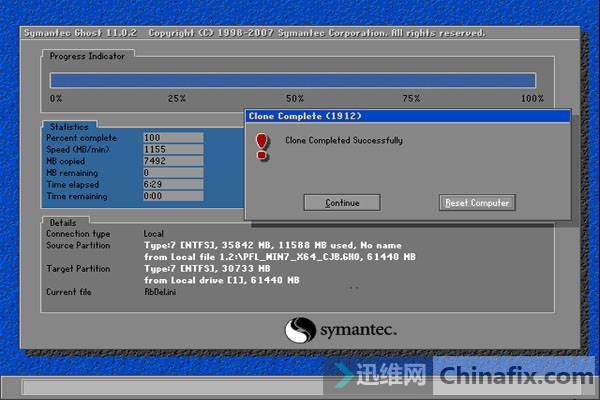The height and width of the screenshot is (400, 600).
Task: Click the 'Clone Completed Successfully' message
Action: pos(344,140)
